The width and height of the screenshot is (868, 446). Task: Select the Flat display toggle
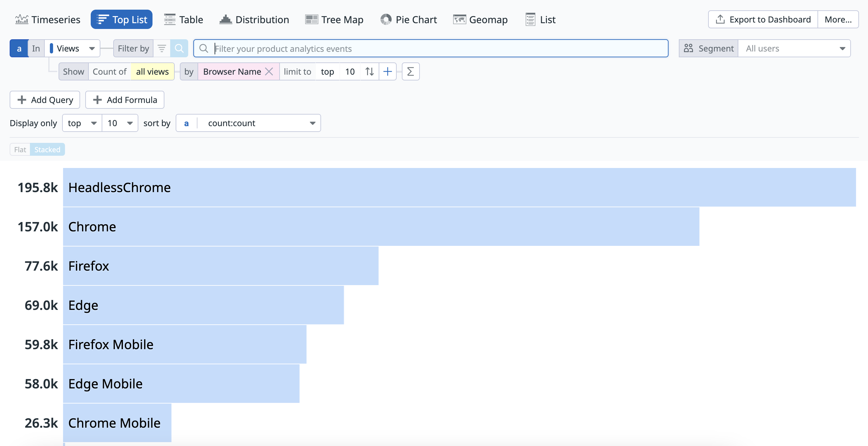pyautogui.click(x=20, y=149)
